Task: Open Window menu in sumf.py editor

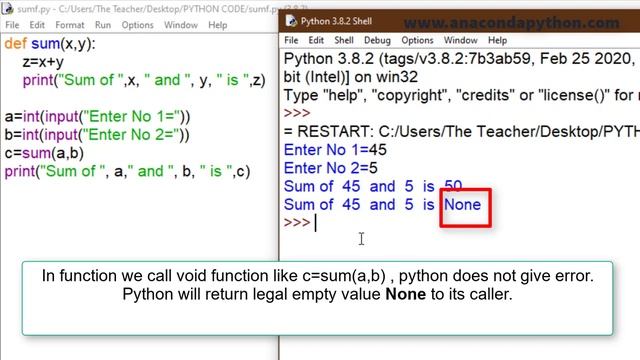Action: point(181,25)
